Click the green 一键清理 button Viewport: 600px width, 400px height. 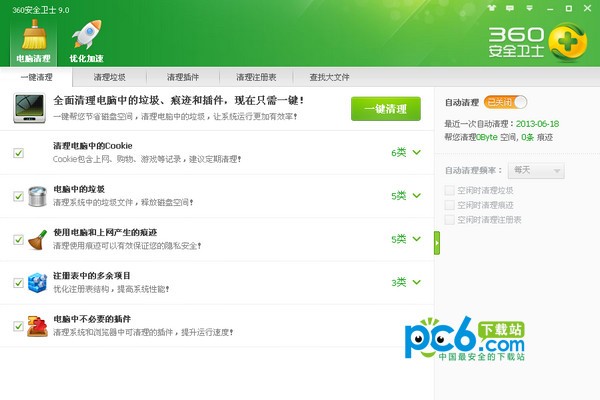386,109
